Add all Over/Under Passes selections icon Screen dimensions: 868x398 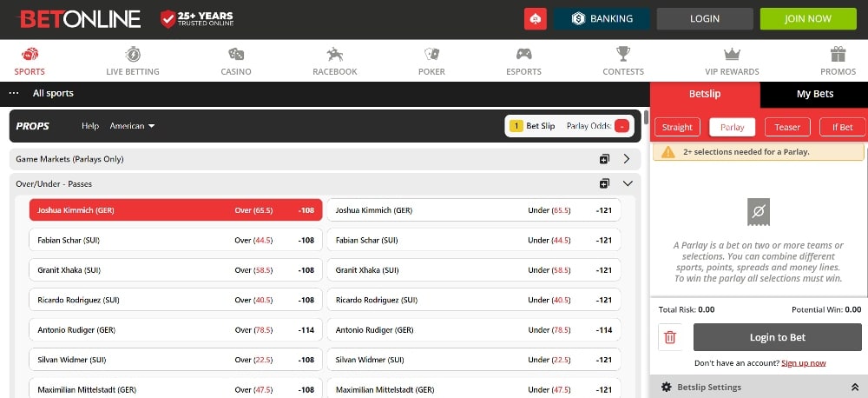(604, 183)
